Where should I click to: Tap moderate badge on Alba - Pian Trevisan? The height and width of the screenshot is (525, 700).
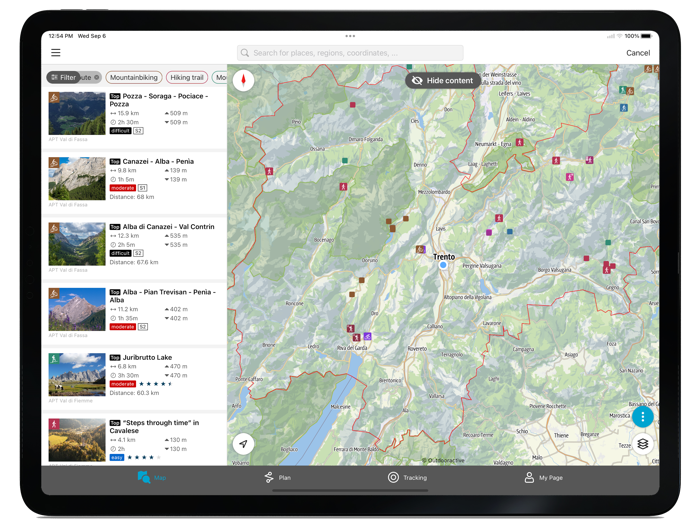pos(123,327)
